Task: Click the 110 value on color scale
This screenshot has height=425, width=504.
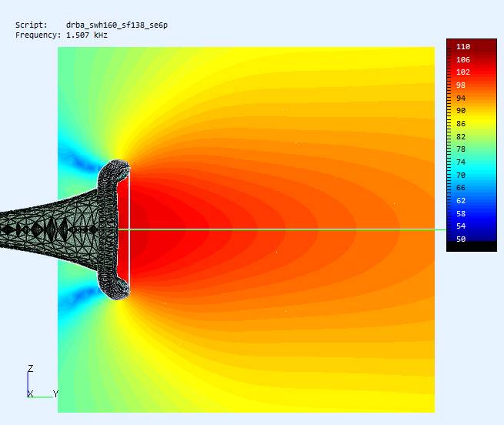Action: pos(463,47)
